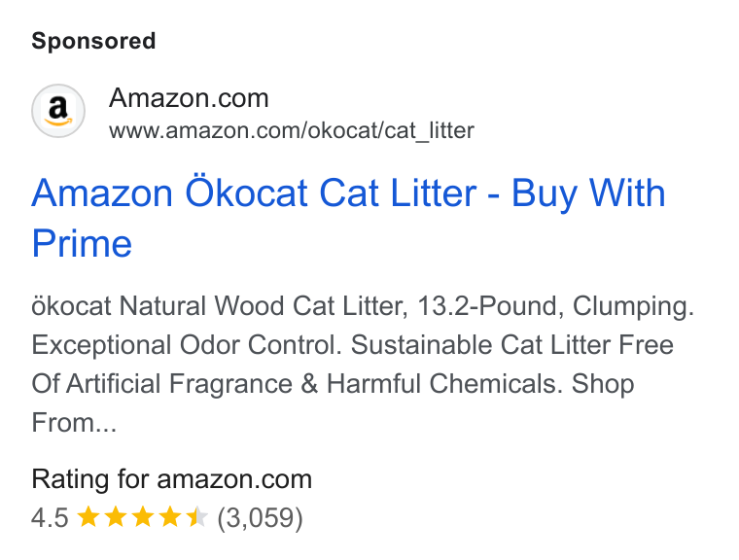Click the fourth gold rating star
Image resolution: width=739 pixels, height=560 pixels.
click(169, 516)
